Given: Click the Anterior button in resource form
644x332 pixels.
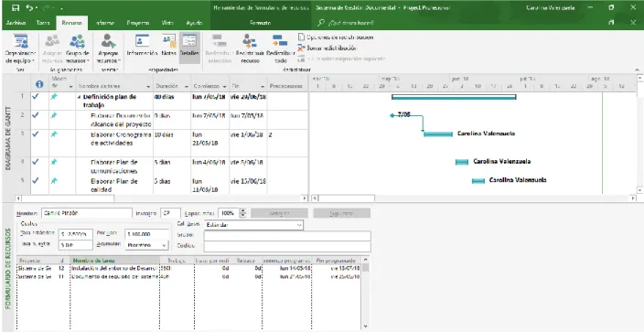Looking at the screenshot, I should [x=279, y=213].
